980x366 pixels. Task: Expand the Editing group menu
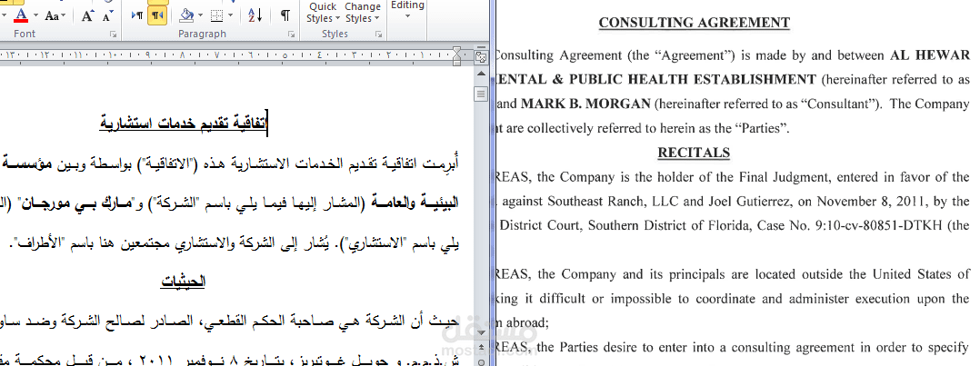(x=407, y=10)
